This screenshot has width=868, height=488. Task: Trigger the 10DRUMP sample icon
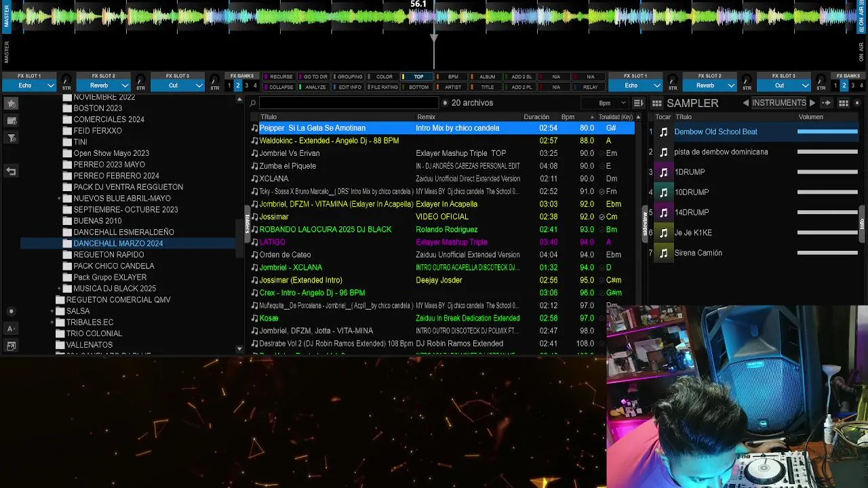click(664, 192)
